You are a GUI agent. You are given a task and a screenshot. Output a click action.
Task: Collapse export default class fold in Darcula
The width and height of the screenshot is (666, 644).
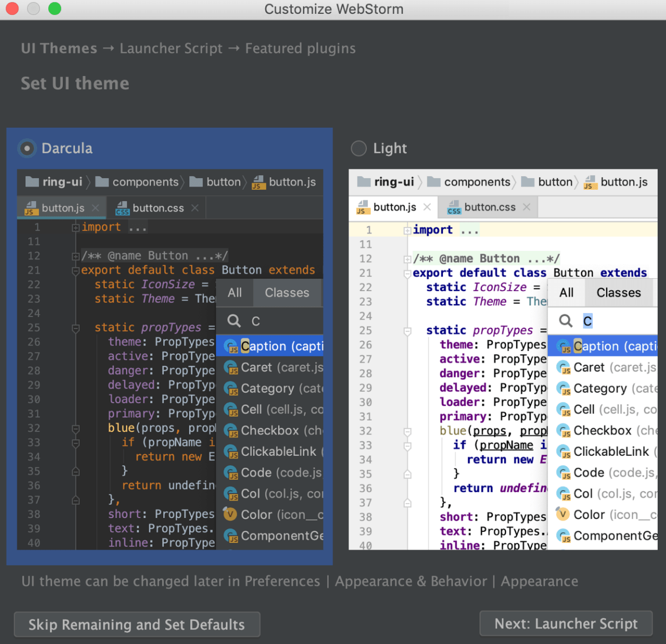(x=75, y=271)
